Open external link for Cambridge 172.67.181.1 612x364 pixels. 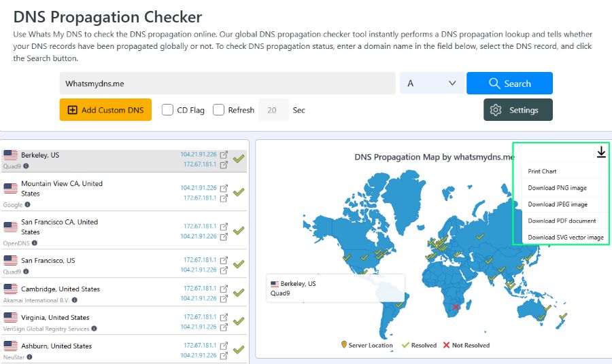coord(224,289)
